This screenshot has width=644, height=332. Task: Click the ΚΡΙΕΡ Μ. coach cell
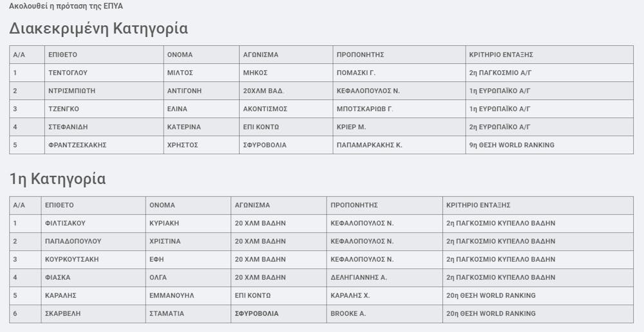351,127
